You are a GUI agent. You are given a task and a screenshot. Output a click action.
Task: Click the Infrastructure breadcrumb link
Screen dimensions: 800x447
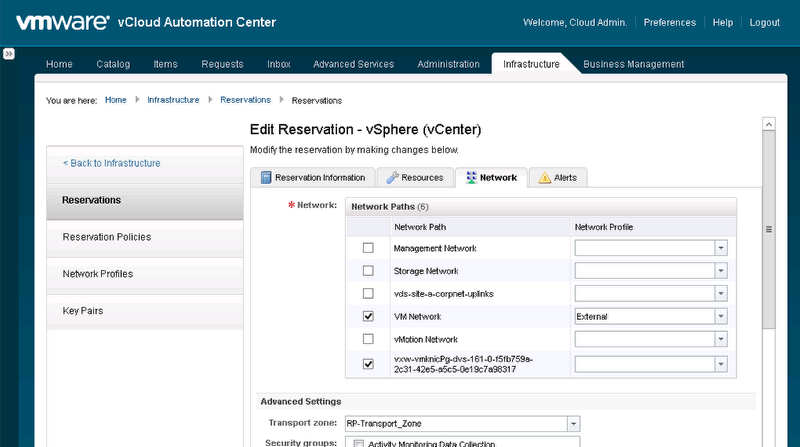[173, 100]
